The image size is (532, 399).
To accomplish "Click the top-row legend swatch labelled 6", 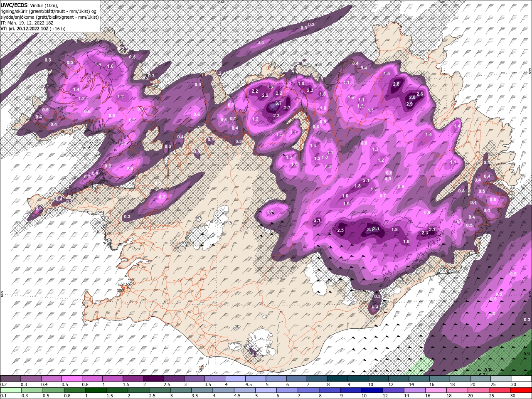I will (296, 379).
